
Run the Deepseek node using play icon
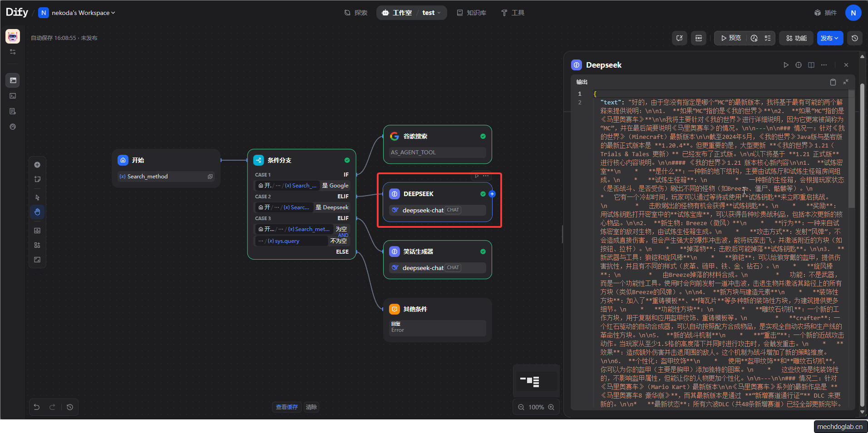786,65
